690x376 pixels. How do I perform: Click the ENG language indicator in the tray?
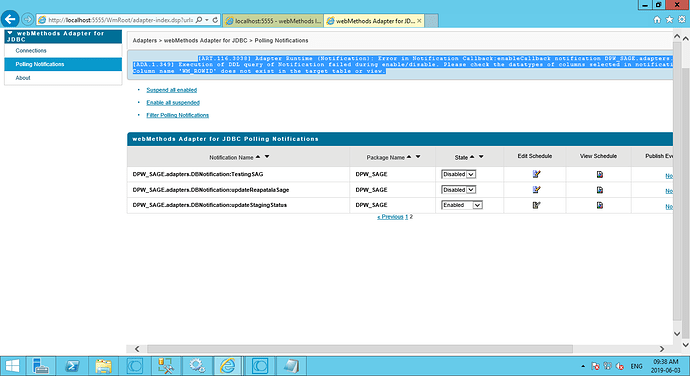tap(636, 366)
